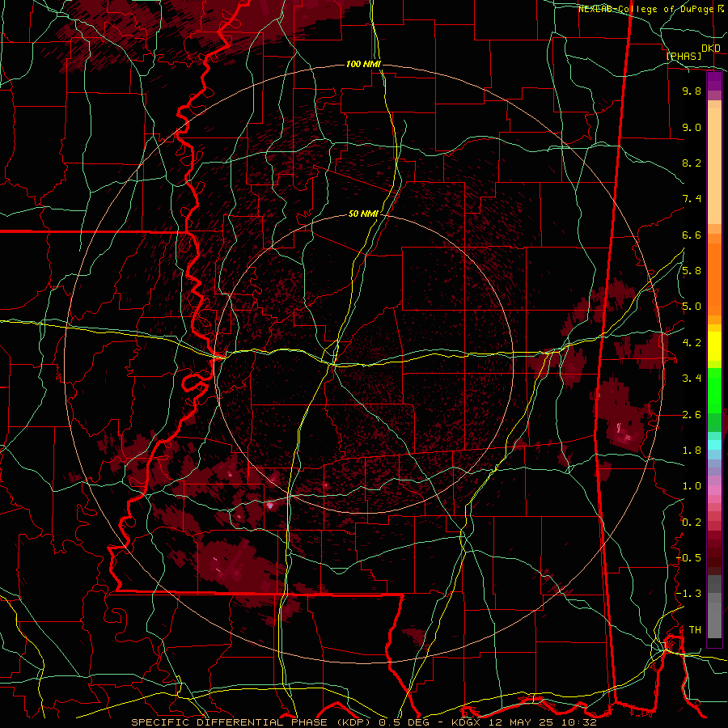Screen dimensions: 728x728
Task: Click the 5.8 legend value
Action: (692, 271)
